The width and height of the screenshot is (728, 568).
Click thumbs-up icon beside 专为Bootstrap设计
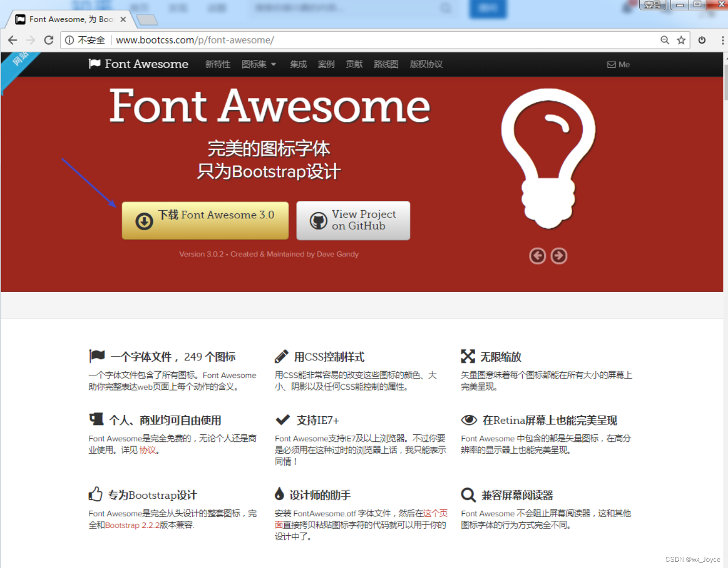point(95,494)
